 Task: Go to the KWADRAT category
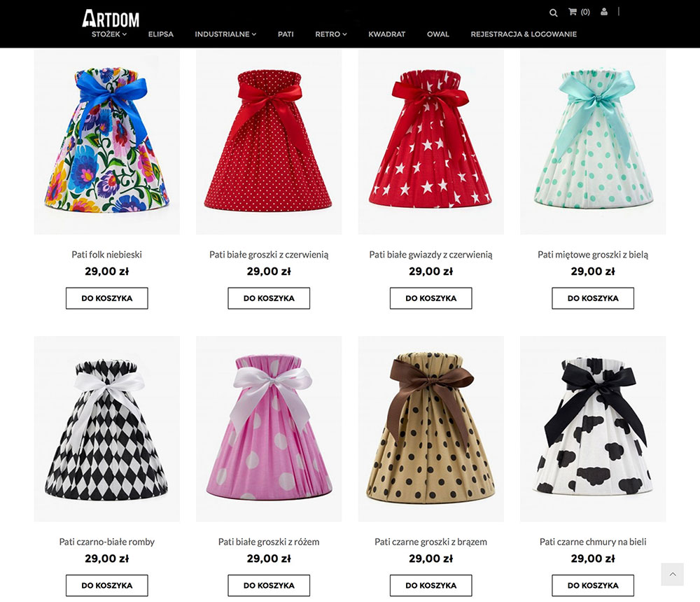point(386,34)
